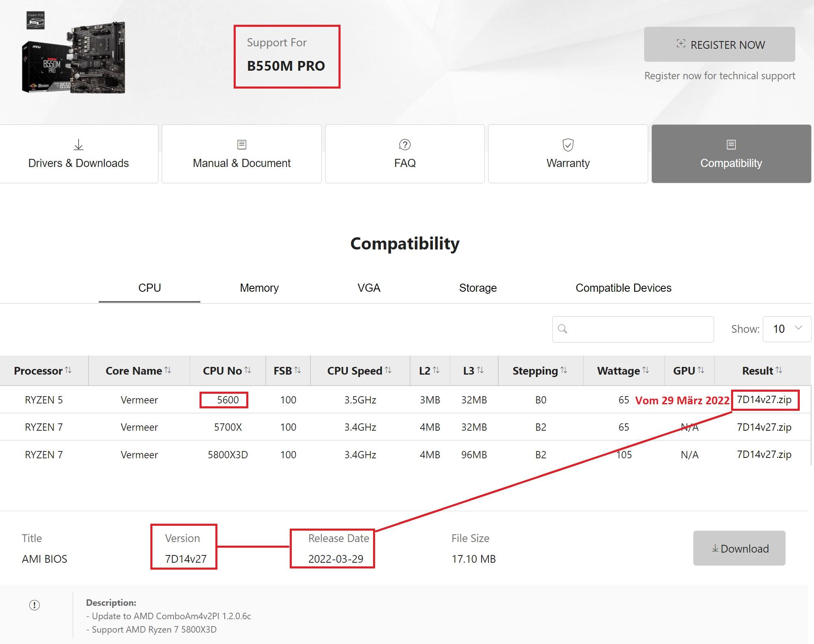This screenshot has height=644, width=814.
Task: Open the Drivers & Downloads section
Action: click(78, 154)
